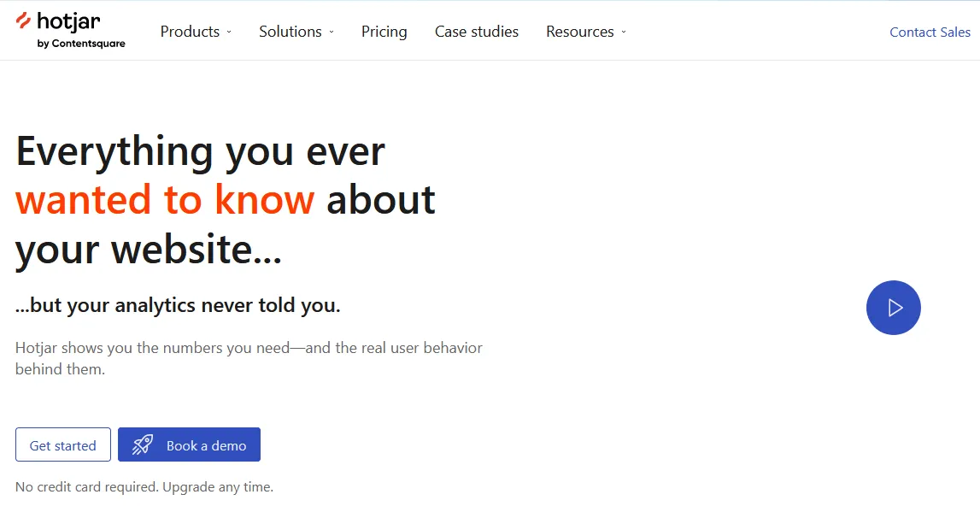The width and height of the screenshot is (980, 512).
Task: Click the Book a demo label
Action: (206, 445)
